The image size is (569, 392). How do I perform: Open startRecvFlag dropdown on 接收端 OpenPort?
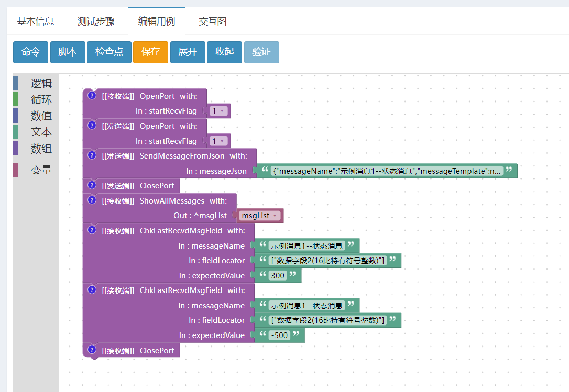click(218, 111)
